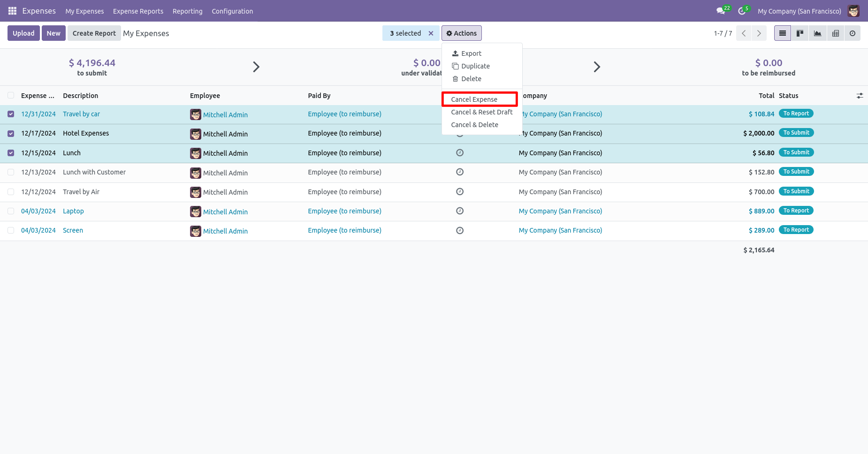This screenshot has height=454, width=868.
Task: Select Export from Actions menu
Action: 482,53
